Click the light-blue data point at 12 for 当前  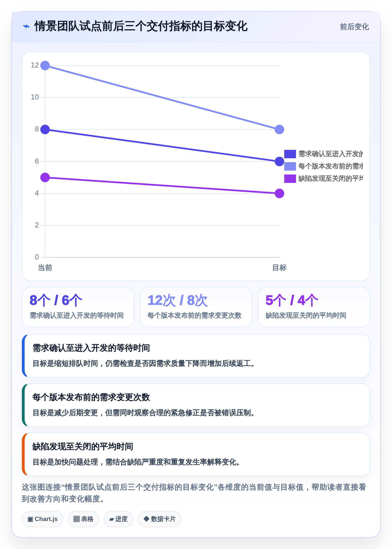click(x=45, y=66)
